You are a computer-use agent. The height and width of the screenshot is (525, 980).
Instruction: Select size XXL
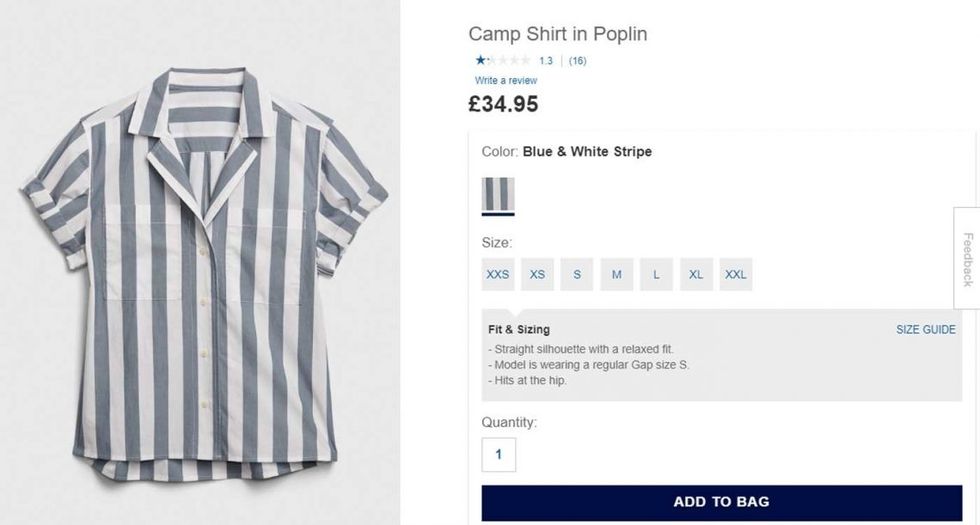[735, 274]
